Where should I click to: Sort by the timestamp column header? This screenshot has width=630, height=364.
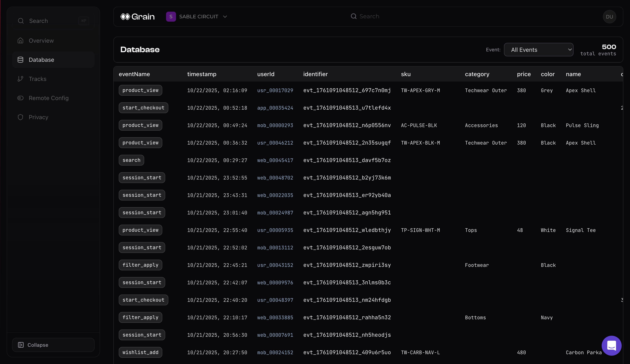coord(202,74)
